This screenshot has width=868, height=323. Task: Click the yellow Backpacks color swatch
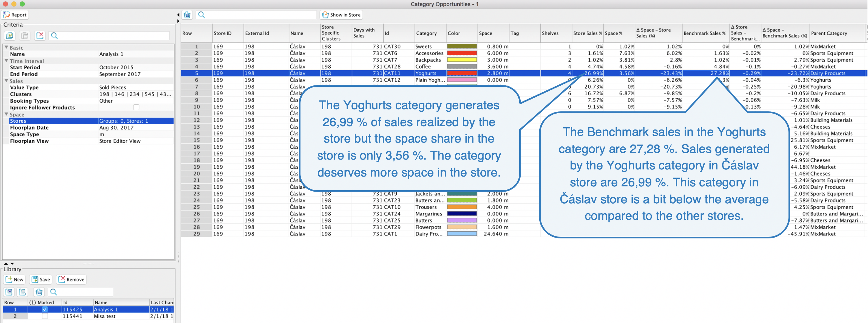pyautogui.click(x=461, y=60)
